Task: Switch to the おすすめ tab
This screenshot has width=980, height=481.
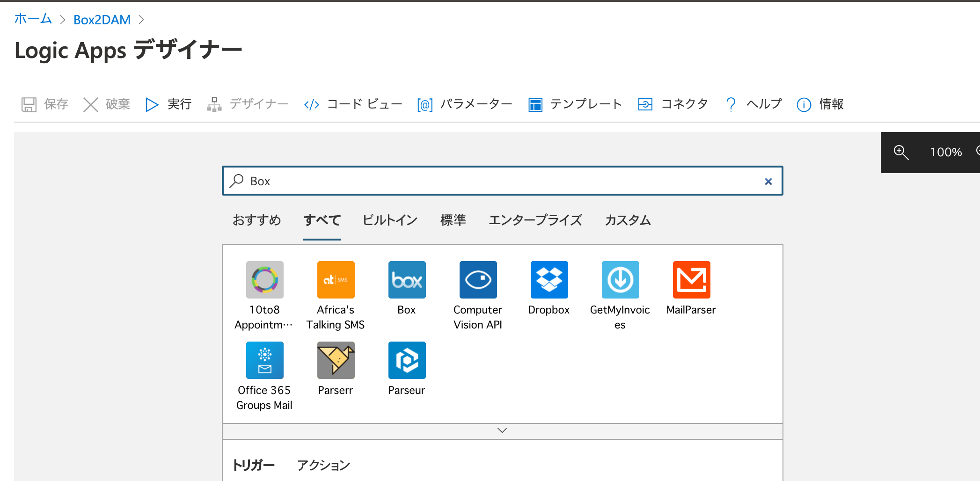Action: click(256, 220)
